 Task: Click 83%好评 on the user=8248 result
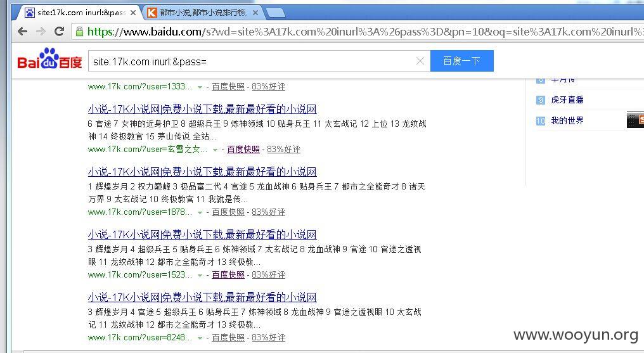coord(268,338)
